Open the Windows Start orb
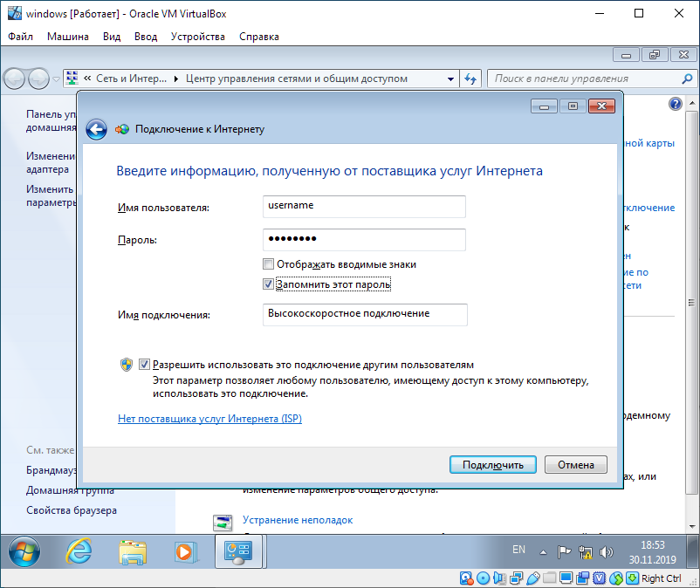 tap(24, 551)
